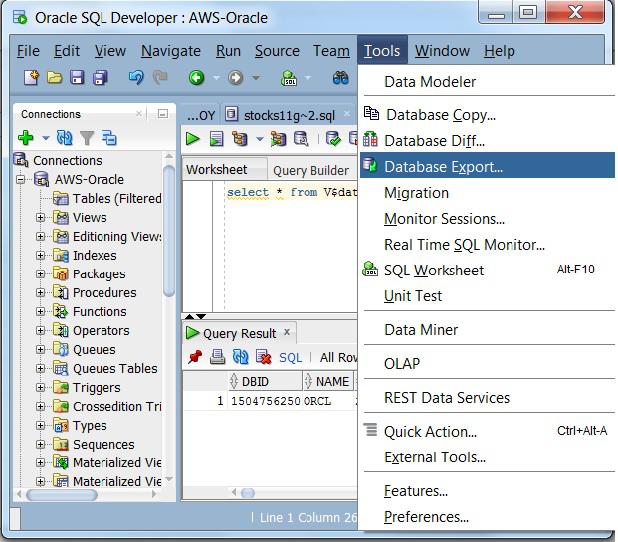618x542 pixels.
Task: Switch to the Query Builder tab
Action: click(311, 170)
